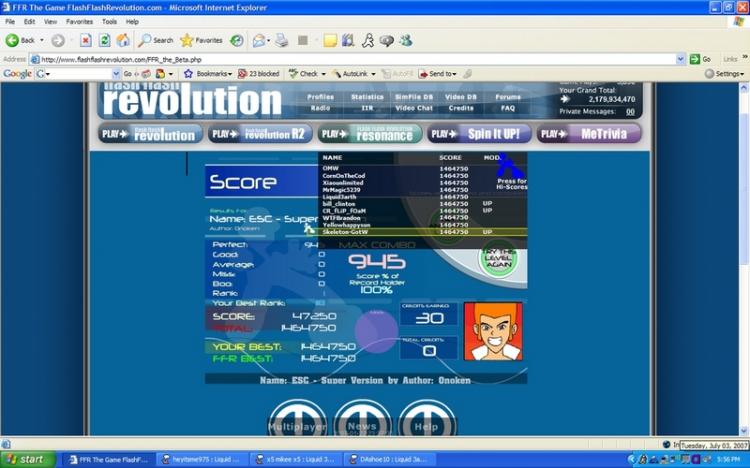750x468 pixels.
Task: Open Favorites with the star icon
Action: [x=201, y=41]
